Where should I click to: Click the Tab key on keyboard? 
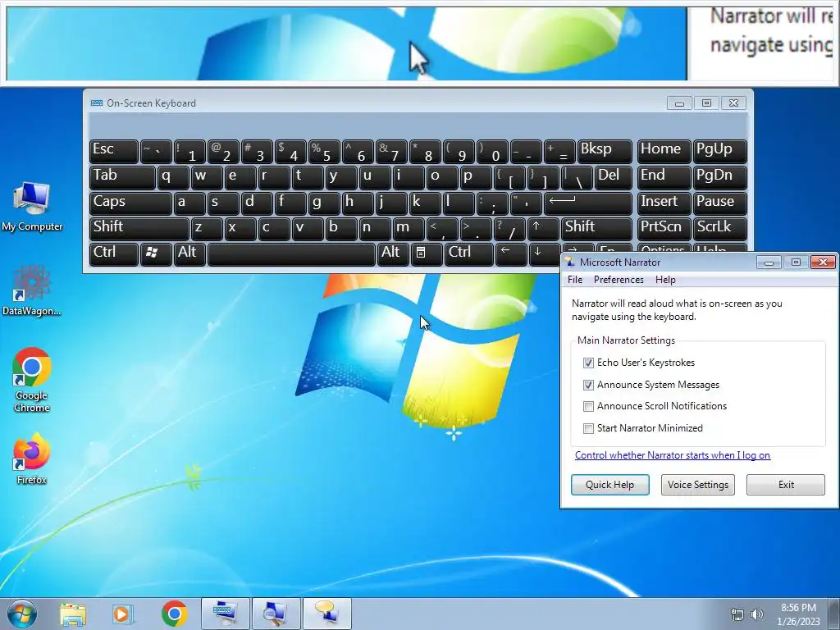pos(122,178)
